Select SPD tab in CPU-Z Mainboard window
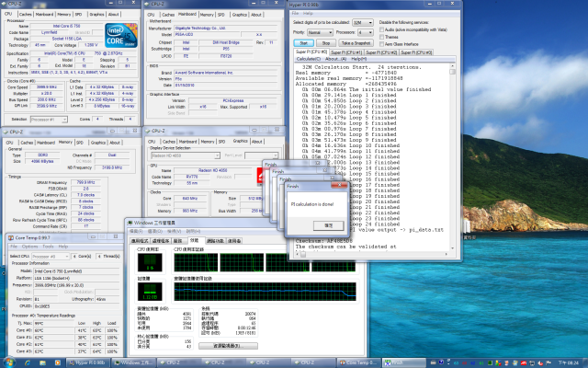The height and width of the screenshot is (368, 588). click(x=221, y=15)
